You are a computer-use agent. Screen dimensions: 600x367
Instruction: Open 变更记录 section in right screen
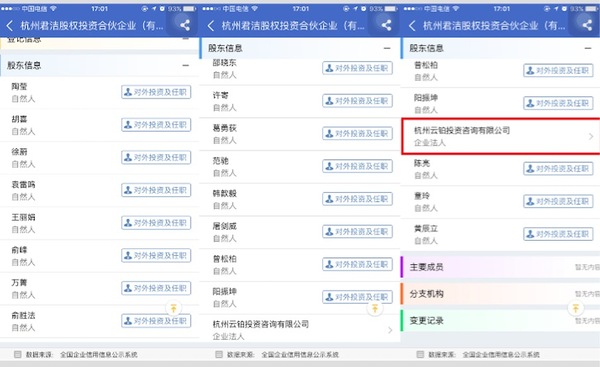(500, 321)
